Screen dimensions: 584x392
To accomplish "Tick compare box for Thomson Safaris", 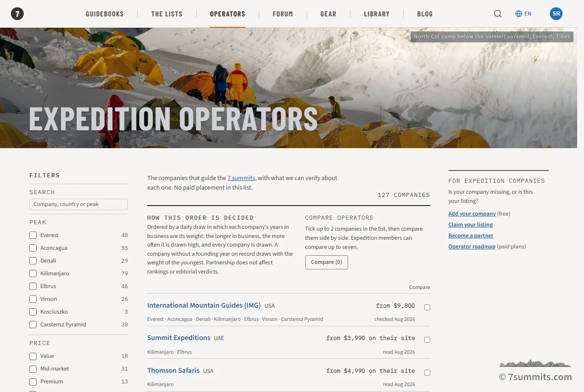I will [427, 373].
